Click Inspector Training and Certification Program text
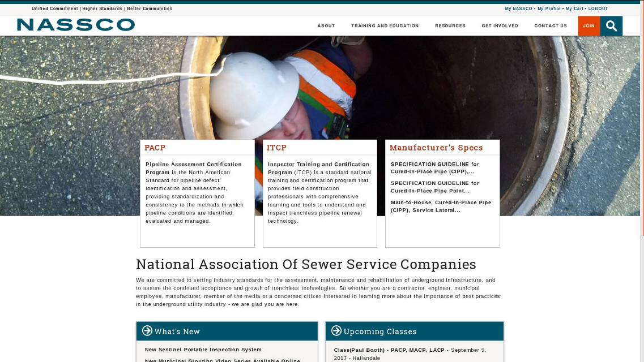Image resolution: width=644 pixels, height=362 pixels. 318,168
